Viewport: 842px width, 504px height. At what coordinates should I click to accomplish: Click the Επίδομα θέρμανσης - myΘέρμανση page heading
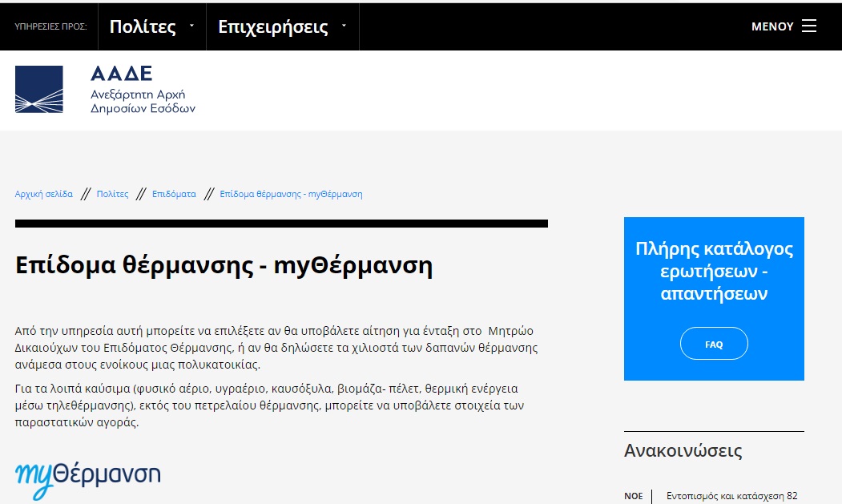click(x=224, y=265)
